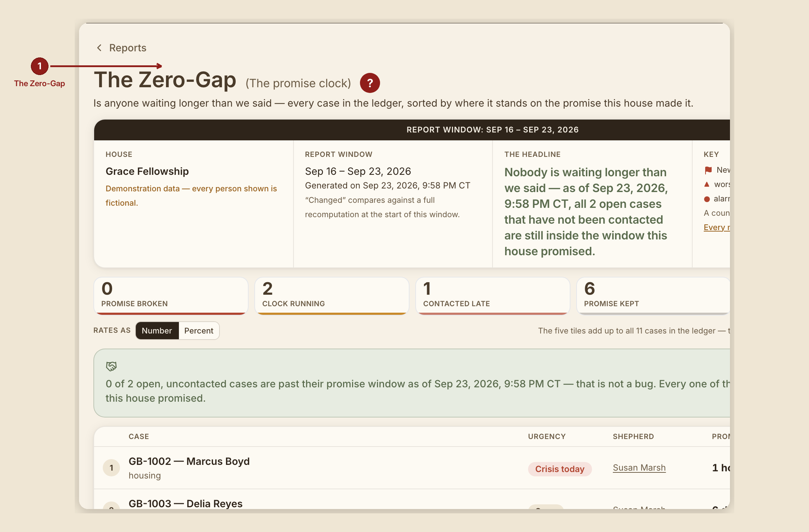The height and width of the screenshot is (532, 809).
Task: Click the 'Sep 16 – Sep 23, 2026' date range
Action: coord(358,171)
